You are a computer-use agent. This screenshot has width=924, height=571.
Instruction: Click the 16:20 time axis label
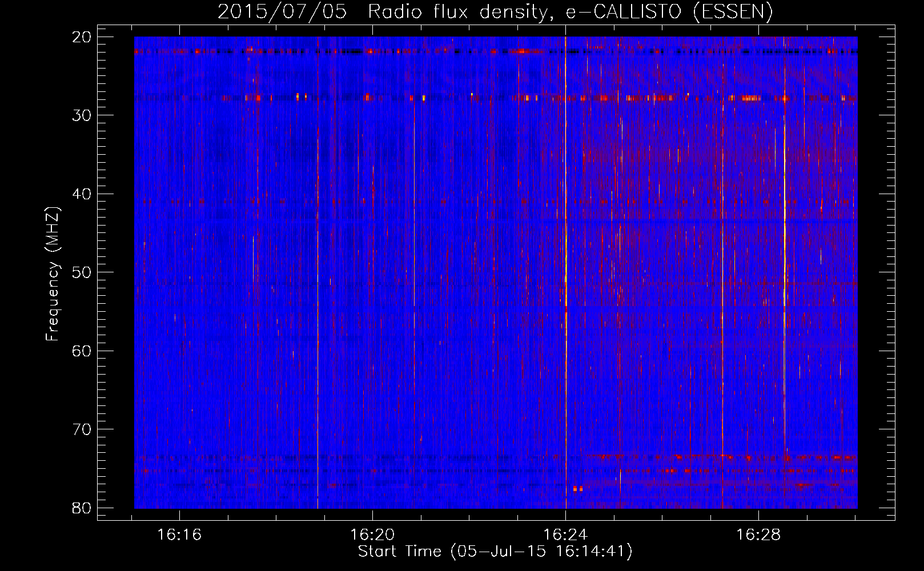[x=372, y=535]
